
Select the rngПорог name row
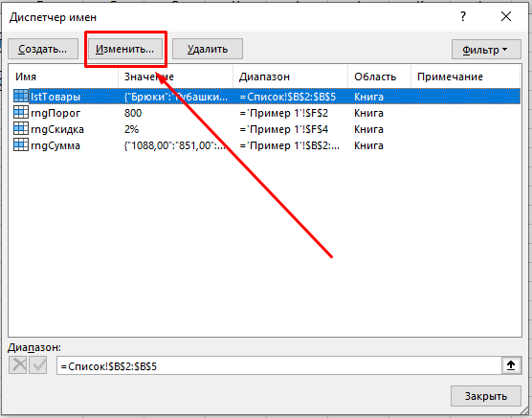click(266, 113)
